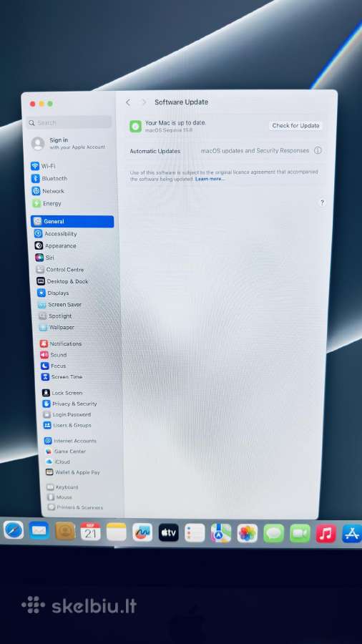Open Displays settings
Screen dimensions: 362x644
(x=54, y=293)
